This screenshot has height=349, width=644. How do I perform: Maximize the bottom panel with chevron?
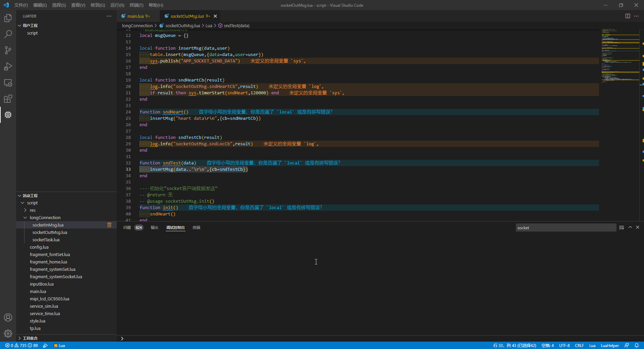coord(630,228)
